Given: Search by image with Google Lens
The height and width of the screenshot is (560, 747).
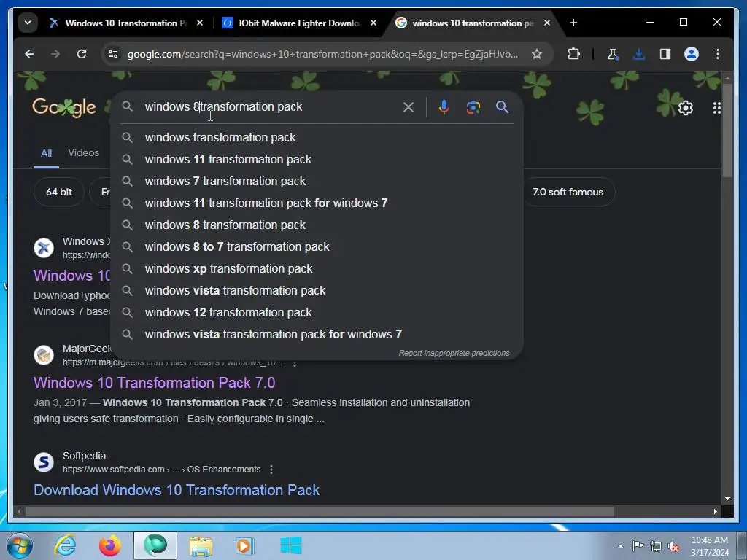Looking at the screenshot, I should 473,107.
